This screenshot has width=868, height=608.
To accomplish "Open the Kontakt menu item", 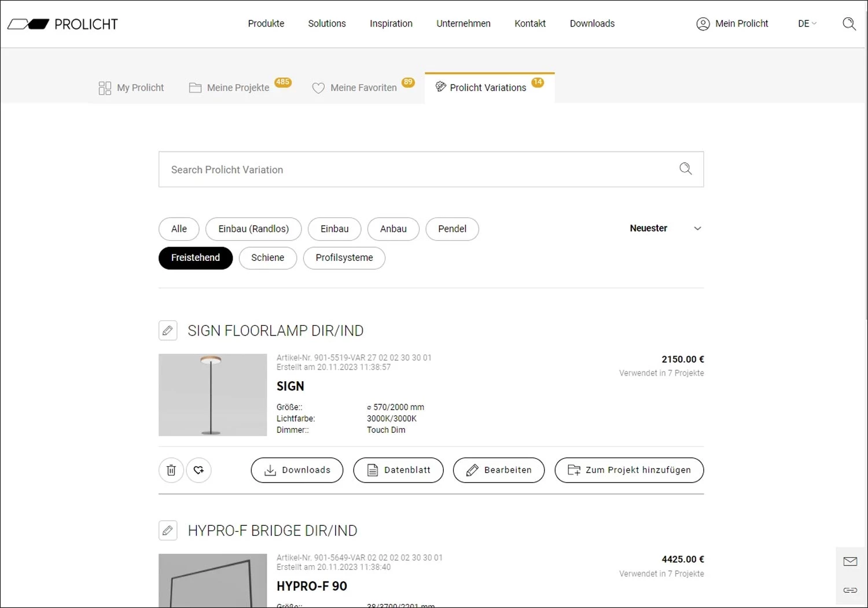I will (x=530, y=24).
